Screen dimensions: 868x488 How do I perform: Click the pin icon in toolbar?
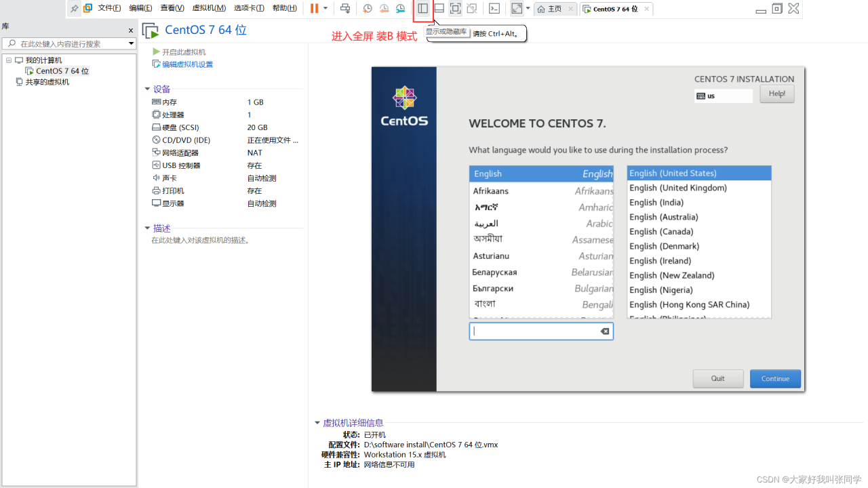pos(75,9)
